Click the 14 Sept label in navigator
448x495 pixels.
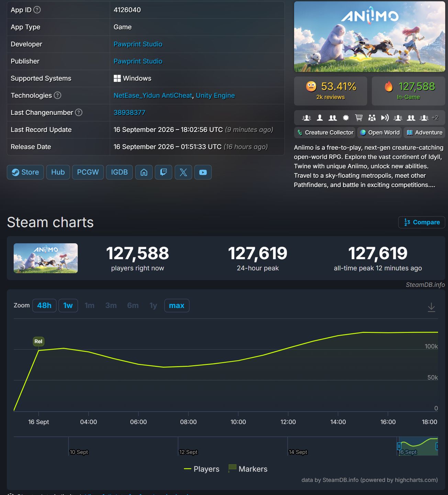point(298,452)
